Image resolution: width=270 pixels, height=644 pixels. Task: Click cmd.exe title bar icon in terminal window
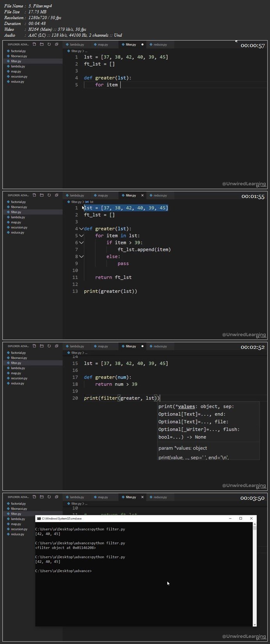(39, 518)
